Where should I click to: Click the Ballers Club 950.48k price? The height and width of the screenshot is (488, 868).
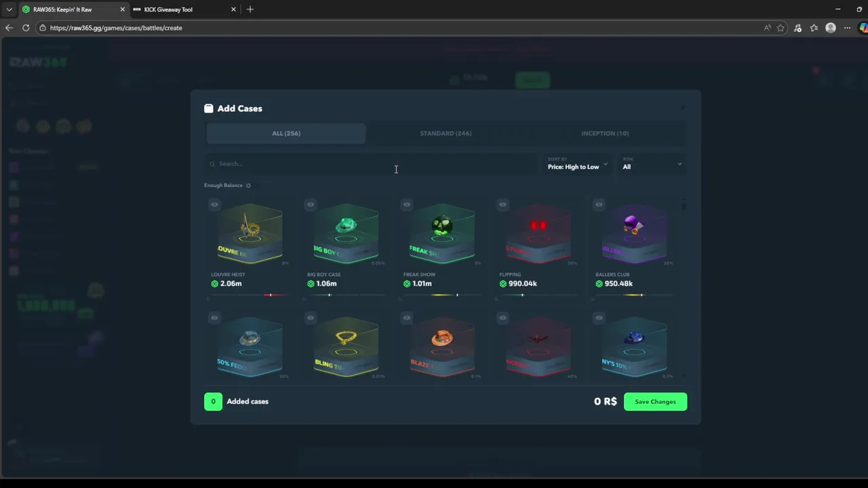click(618, 284)
